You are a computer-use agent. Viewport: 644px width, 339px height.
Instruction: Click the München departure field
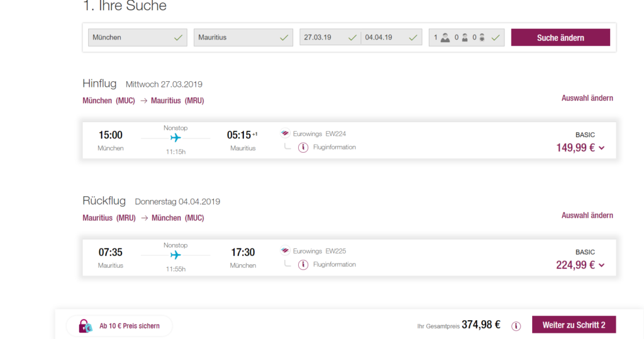[x=138, y=38]
